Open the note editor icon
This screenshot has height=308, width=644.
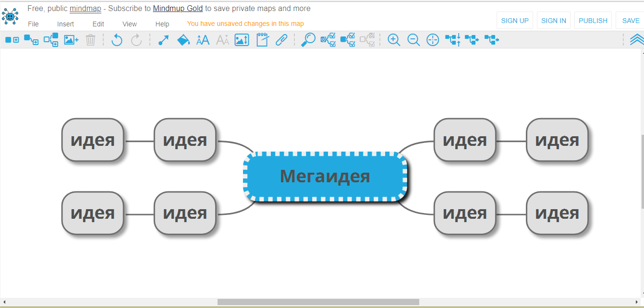tap(262, 40)
